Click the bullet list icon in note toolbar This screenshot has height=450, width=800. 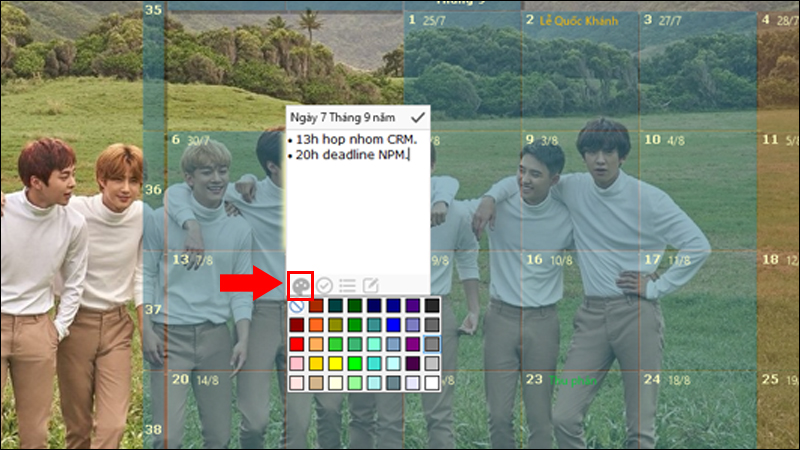(348, 285)
